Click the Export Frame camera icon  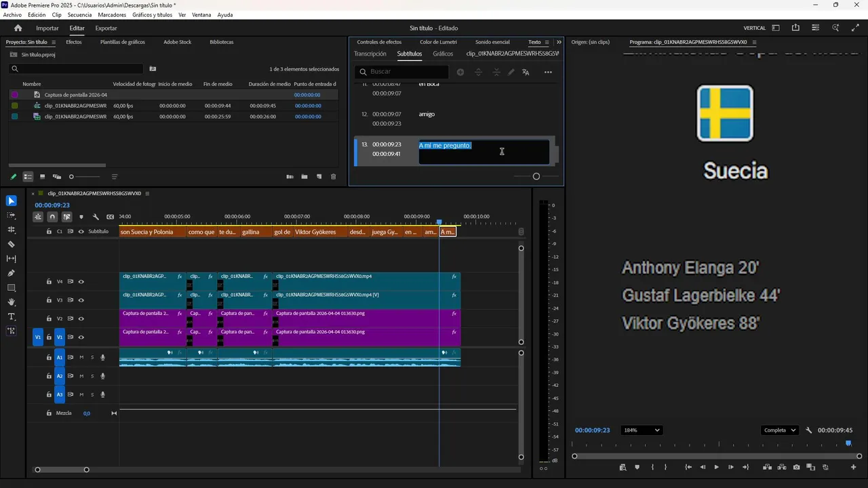(796, 467)
